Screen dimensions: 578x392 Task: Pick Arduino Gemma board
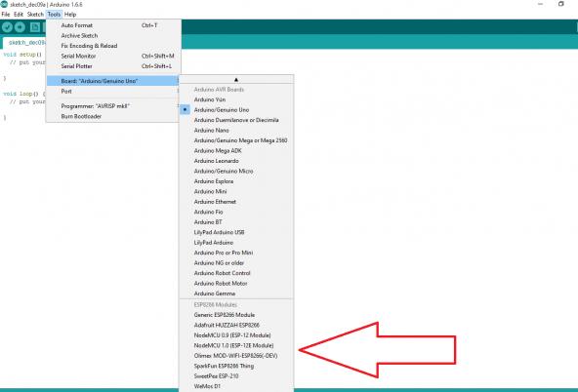click(x=236, y=294)
